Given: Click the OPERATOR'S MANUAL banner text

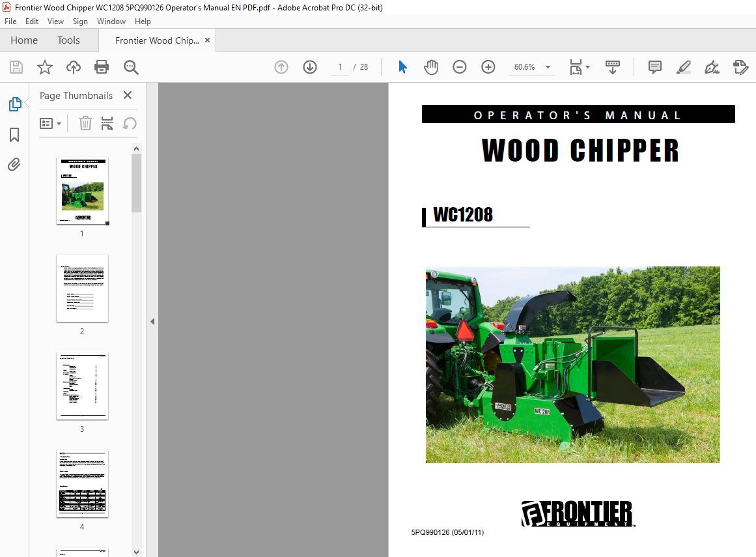Looking at the screenshot, I should [x=578, y=115].
